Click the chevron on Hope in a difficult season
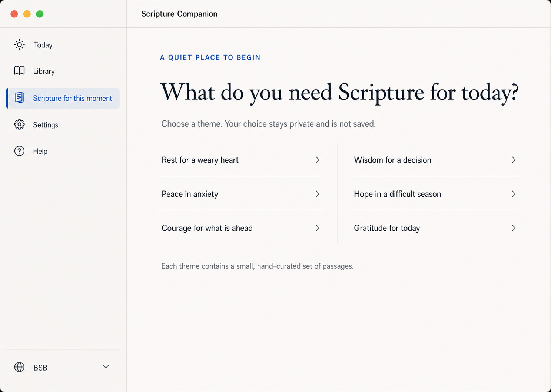 514,194
